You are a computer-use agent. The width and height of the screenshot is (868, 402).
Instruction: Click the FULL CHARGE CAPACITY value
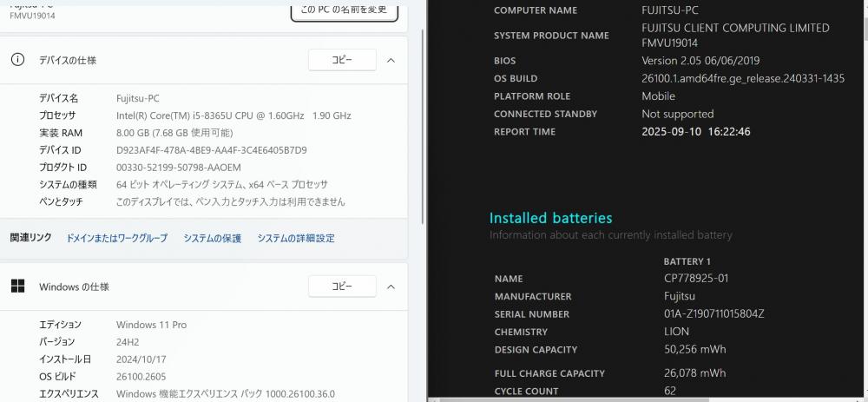694,373
